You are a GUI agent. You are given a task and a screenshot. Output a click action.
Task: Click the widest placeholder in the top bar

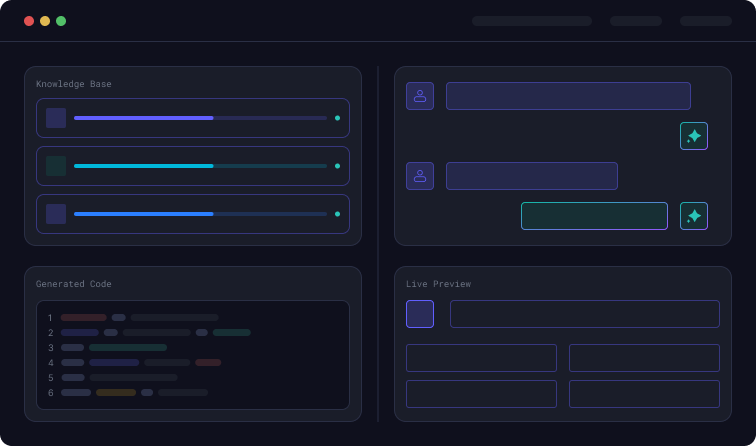531,21
